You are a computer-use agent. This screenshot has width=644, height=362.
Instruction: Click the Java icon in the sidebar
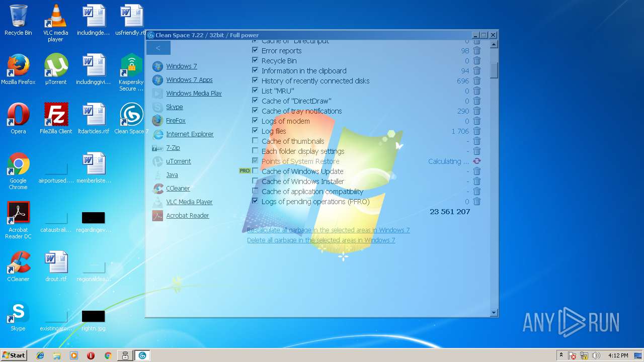tap(157, 175)
